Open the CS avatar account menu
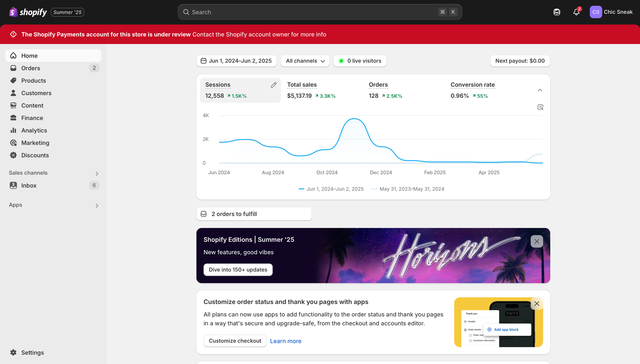Screen dimensions: 640x364 coord(596,12)
